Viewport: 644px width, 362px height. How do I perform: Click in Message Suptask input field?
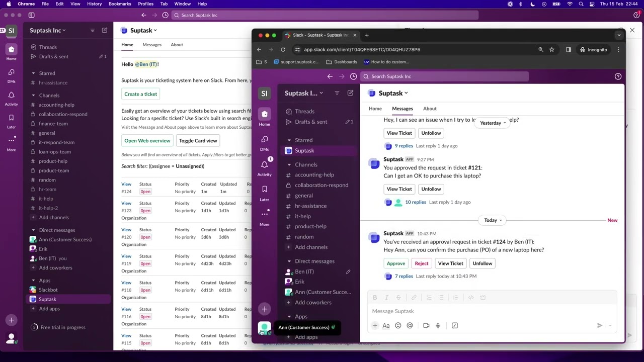(x=492, y=311)
